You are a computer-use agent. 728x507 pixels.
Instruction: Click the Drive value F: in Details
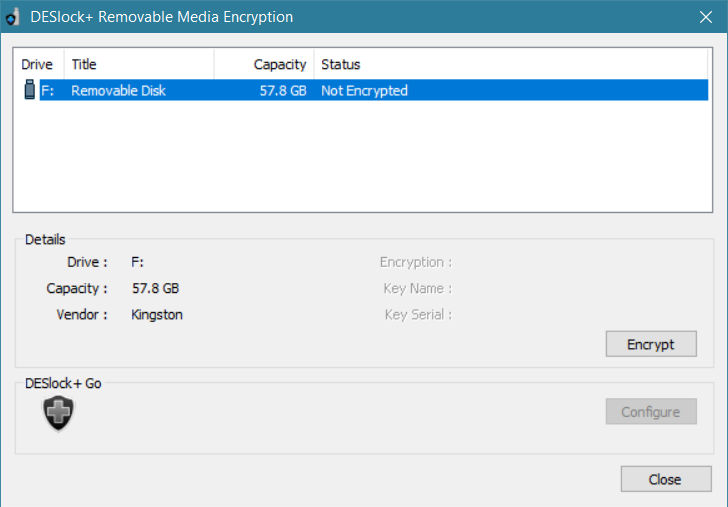coord(137,262)
